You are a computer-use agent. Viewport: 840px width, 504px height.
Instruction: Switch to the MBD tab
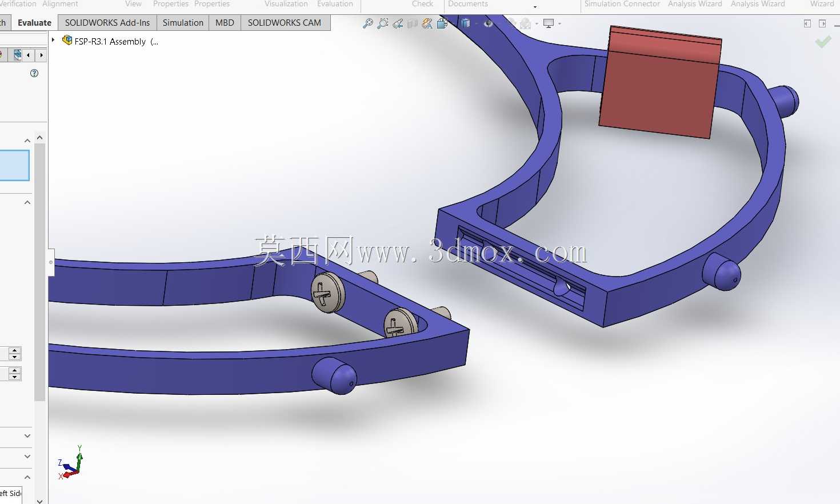[225, 23]
